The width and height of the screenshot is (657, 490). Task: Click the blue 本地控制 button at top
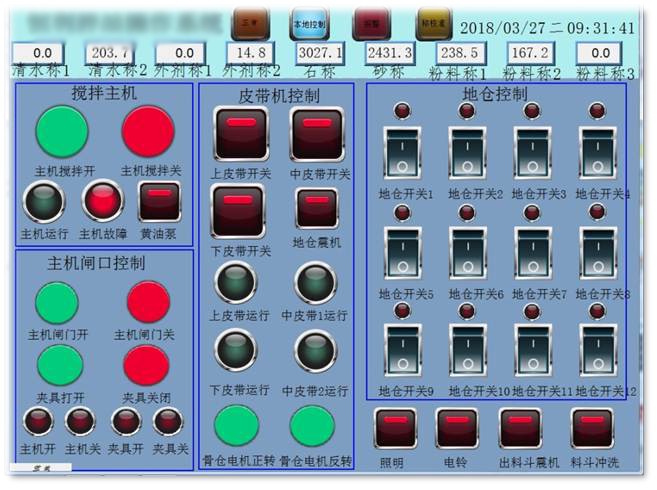click(x=310, y=22)
